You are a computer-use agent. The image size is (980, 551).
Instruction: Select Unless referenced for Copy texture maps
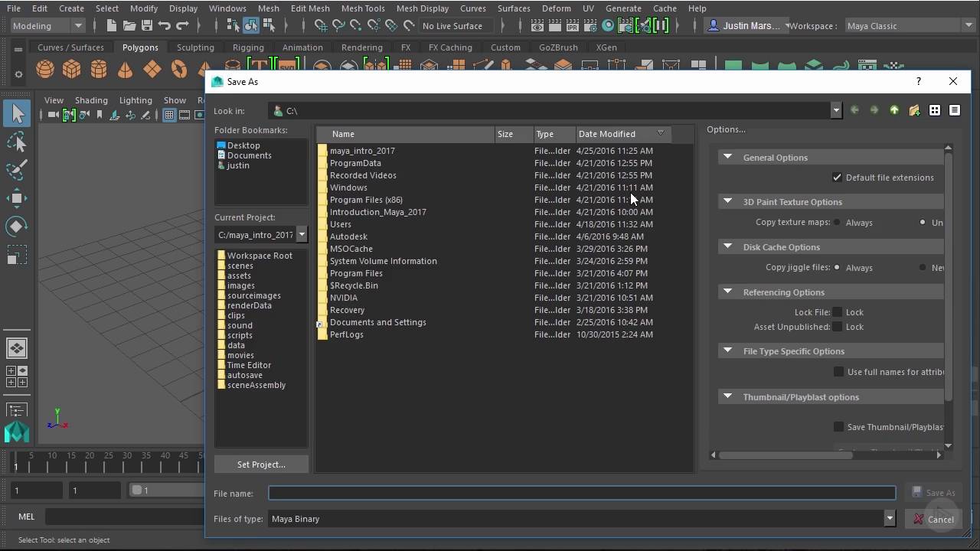(x=923, y=223)
